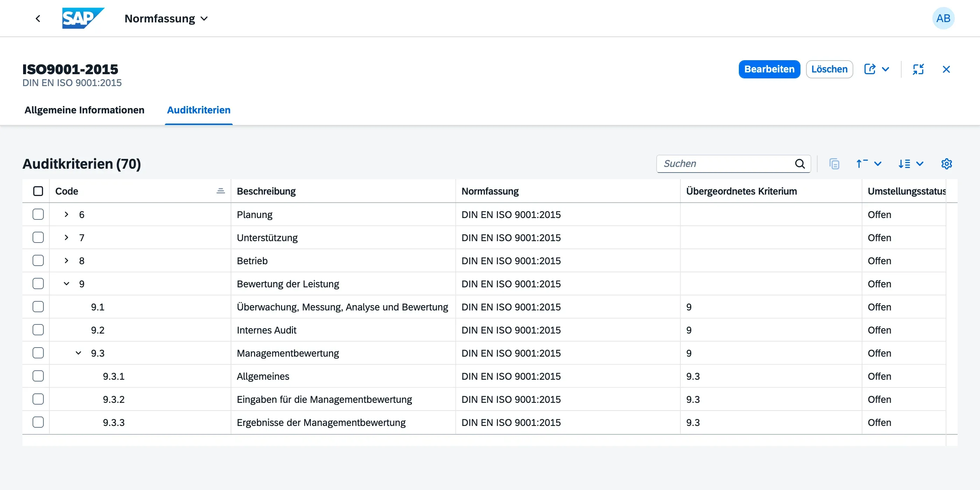Image resolution: width=980 pixels, height=490 pixels.
Task: Click the Löschen button
Action: (829, 69)
